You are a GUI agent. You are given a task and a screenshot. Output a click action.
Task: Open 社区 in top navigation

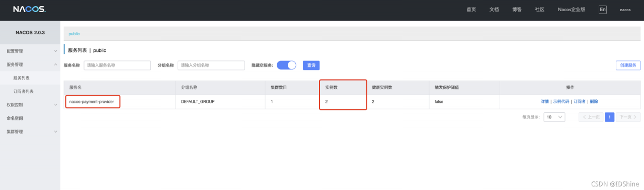pos(539,10)
